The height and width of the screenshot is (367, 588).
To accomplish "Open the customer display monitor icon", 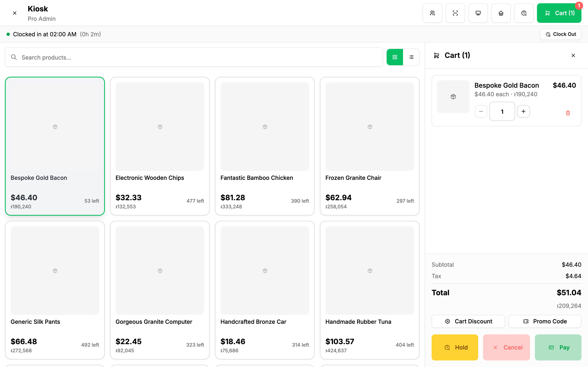I will (x=478, y=13).
